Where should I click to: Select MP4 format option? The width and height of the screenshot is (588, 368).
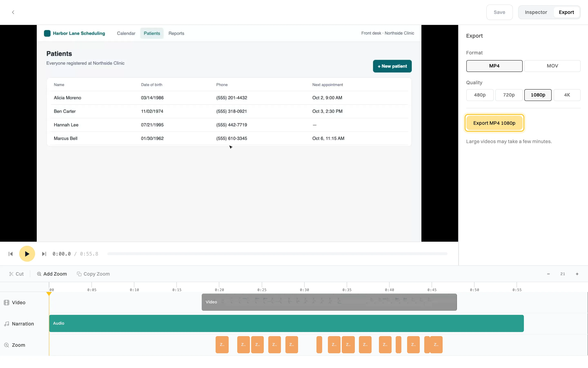[494, 66]
